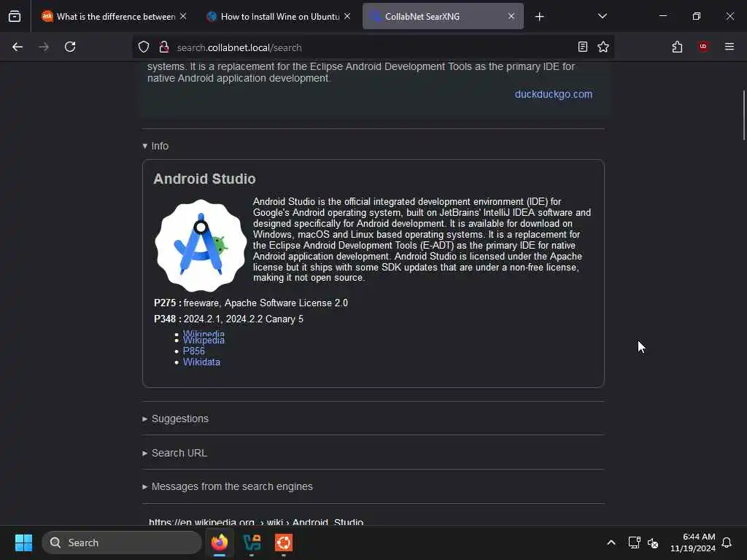Click the P275 freeware license line
747x560 pixels.
(x=251, y=303)
